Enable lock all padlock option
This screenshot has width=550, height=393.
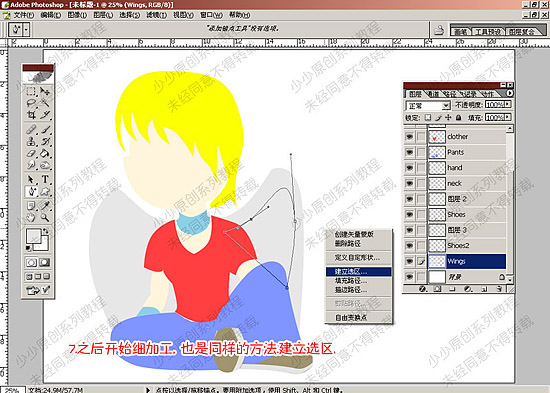(459, 118)
